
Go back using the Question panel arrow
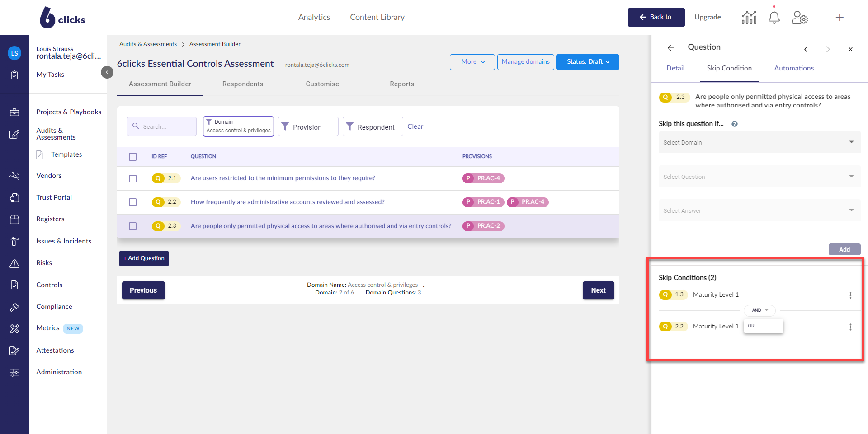[x=671, y=47]
